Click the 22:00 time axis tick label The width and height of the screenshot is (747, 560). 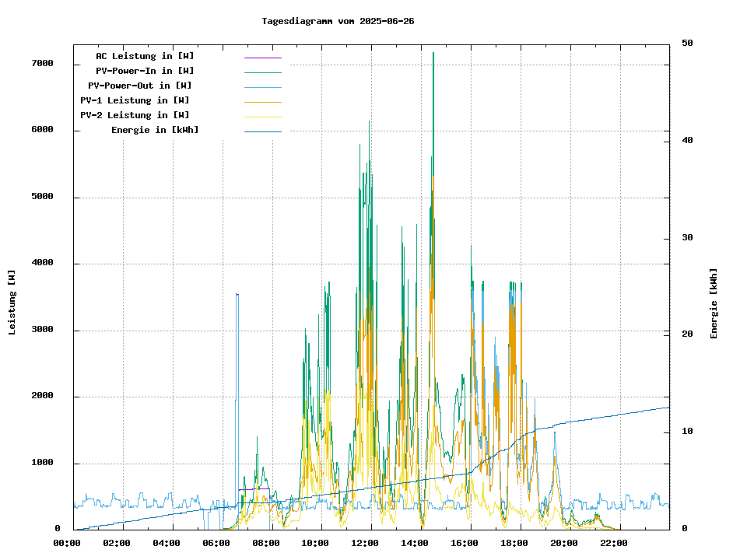pyautogui.click(x=614, y=543)
